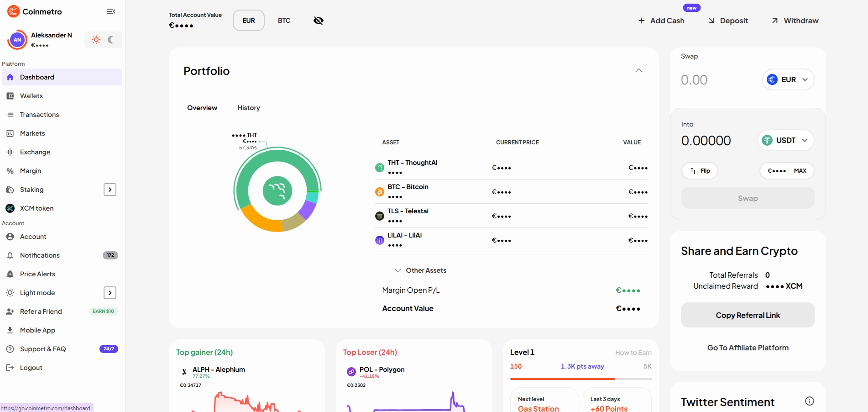Screen dimensions: 868x412
Task: Expand the Light mode submenu arrow
Action: 110,293
